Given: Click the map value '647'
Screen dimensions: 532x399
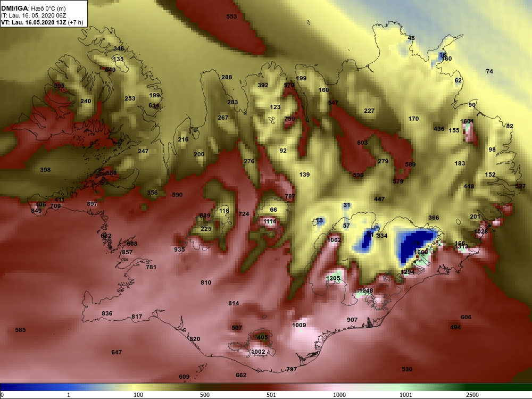Looking at the screenshot, I should [117, 352].
